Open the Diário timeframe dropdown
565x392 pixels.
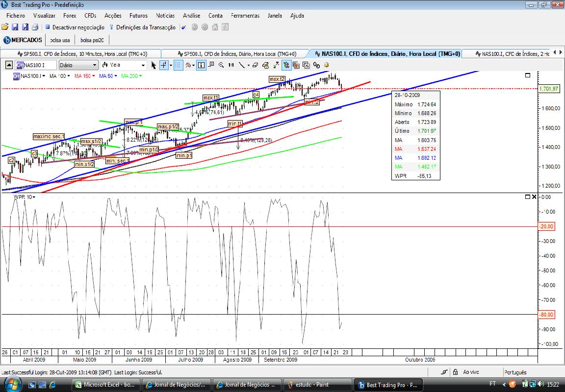tap(78, 65)
